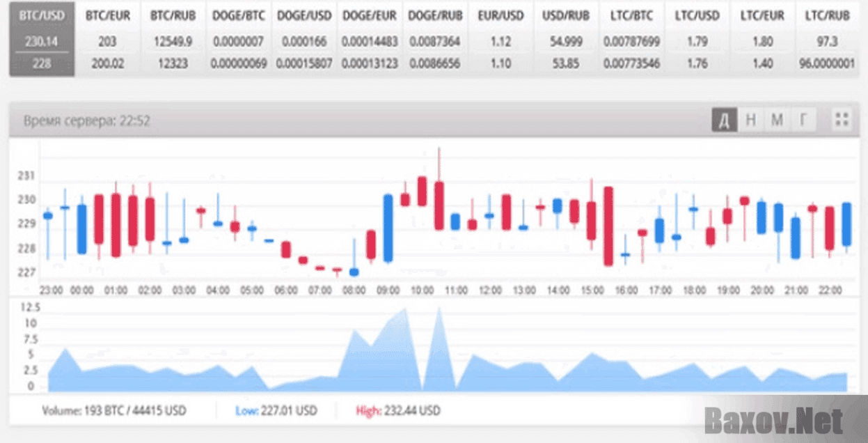Viewport: 868px width, 443px height.
Task: Select the Д daily timeframe button
Action: click(x=724, y=120)
